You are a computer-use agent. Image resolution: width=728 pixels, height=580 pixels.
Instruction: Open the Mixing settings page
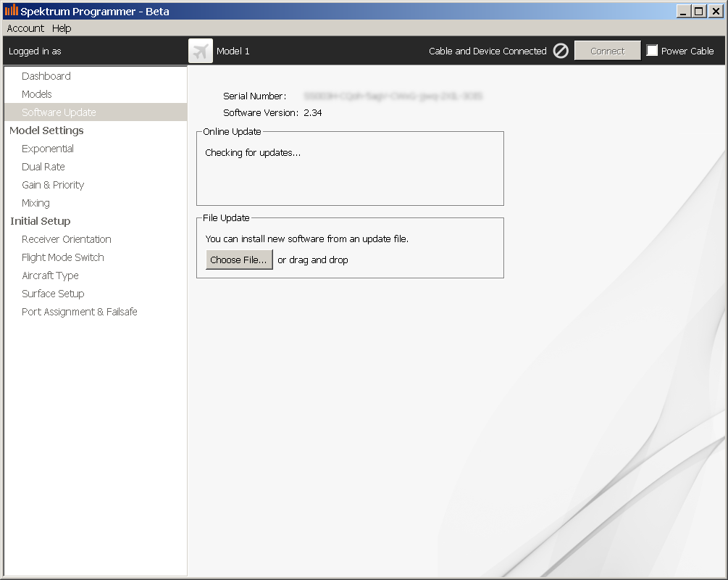(x=35, y=203)
